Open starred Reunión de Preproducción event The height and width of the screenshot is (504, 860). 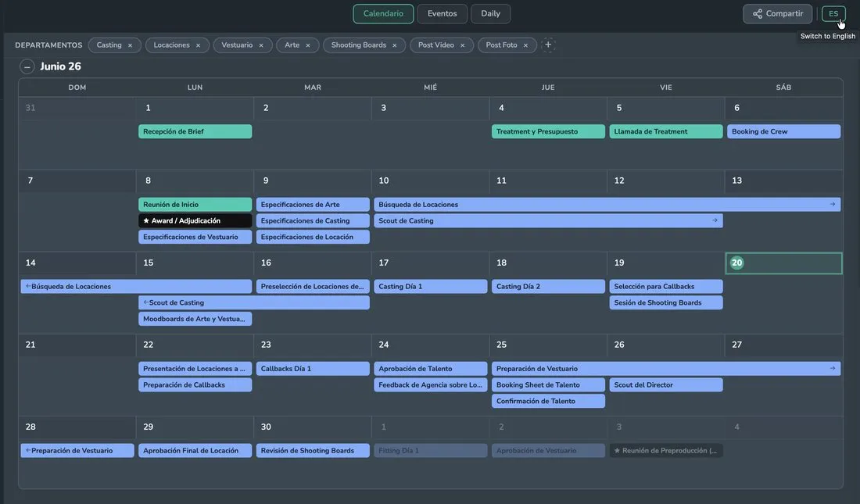(x=666, y=451)
